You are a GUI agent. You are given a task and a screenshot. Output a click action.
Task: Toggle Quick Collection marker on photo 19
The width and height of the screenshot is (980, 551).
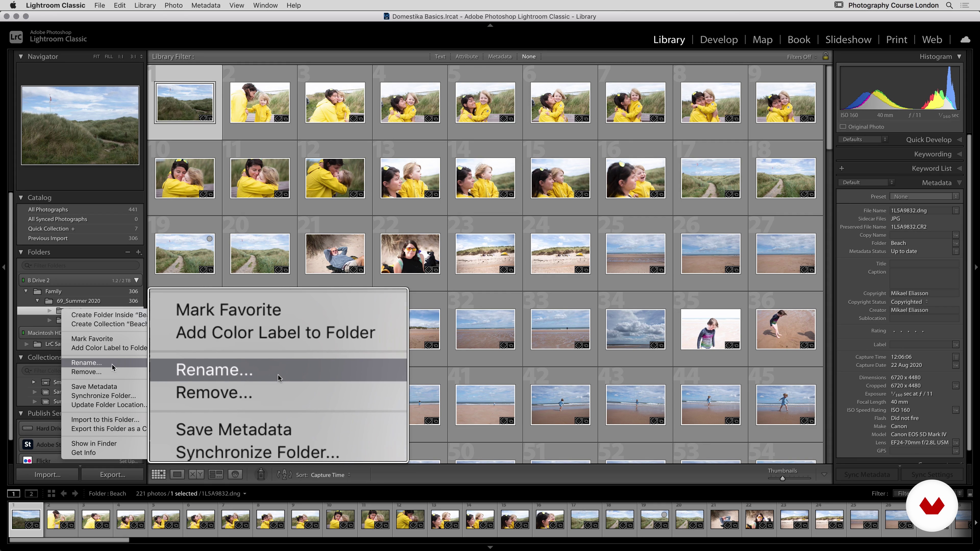[210, 239]
